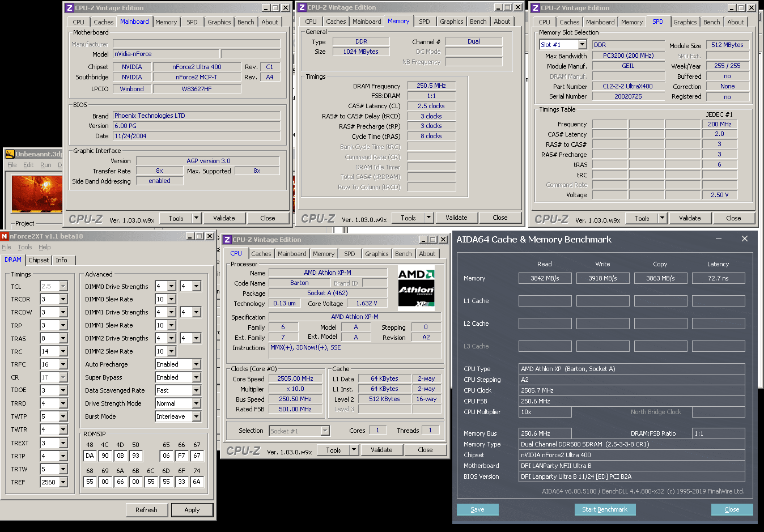The width and height of the screenshot is (764, 532).
Task: Open the Socket #1 selection dropdown
Action: (x=325, y=431)
